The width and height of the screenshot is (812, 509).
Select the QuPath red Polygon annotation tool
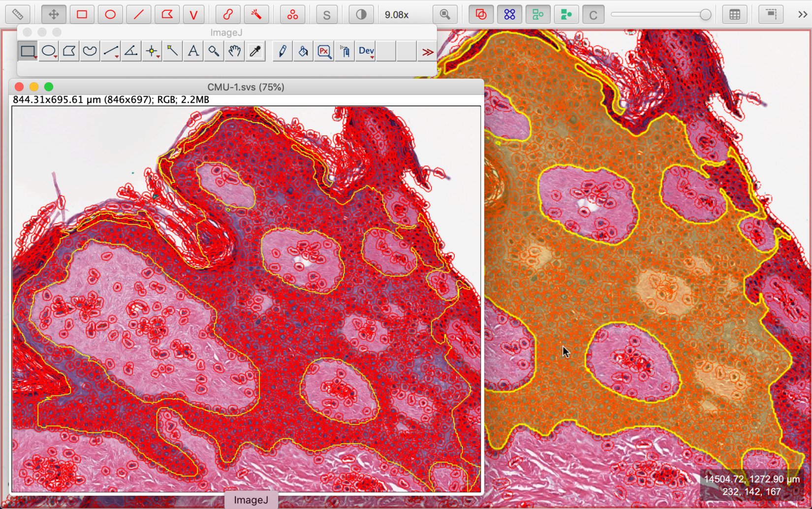point(167,14)
